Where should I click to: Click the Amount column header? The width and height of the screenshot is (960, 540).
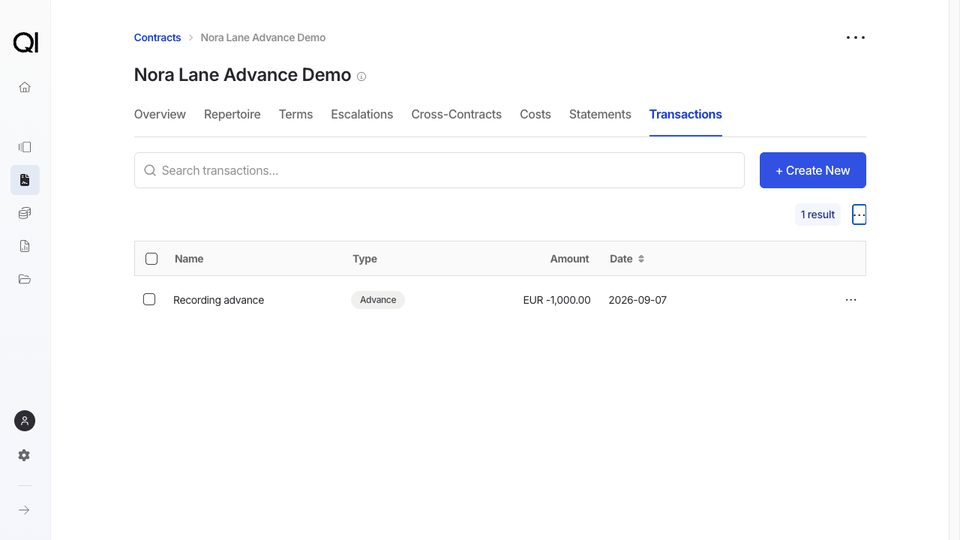coord(569,259)
